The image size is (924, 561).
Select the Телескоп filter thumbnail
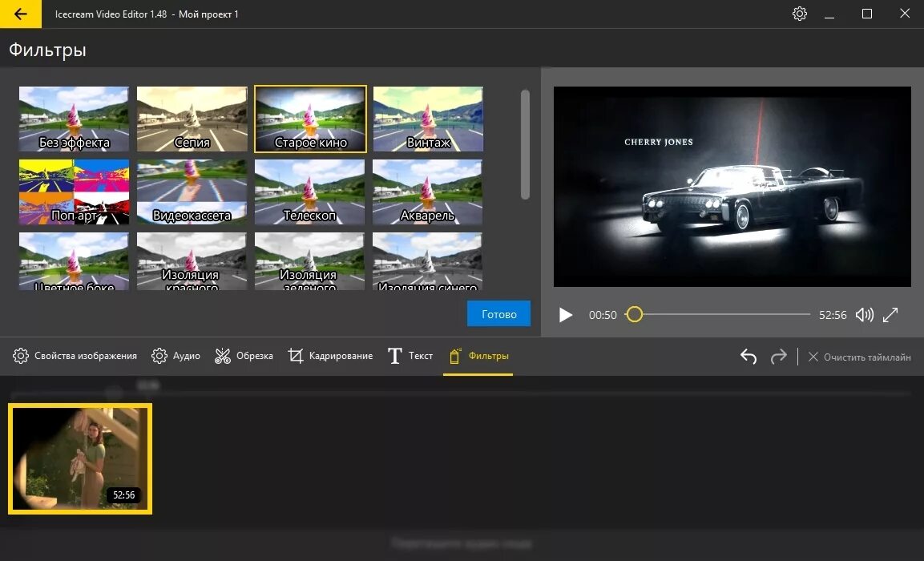[310, 192]
